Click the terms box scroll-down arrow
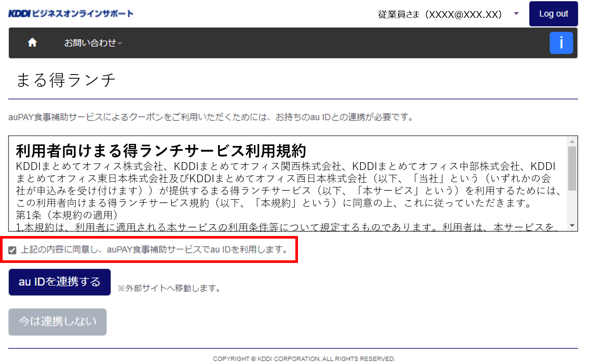This screenshot has height=364, width=591. (572, 225)
